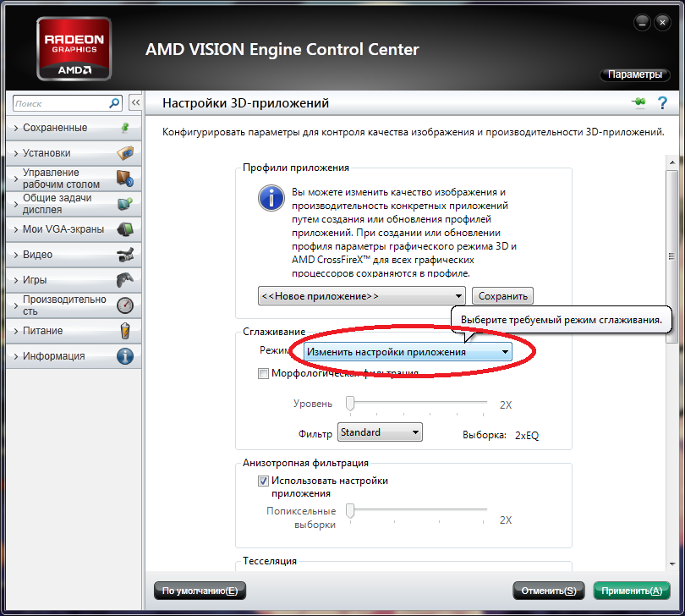Uncheck Использовать настройки приложения checkbox
Viewport: 685px width, 616px height.
coord(263,481)
